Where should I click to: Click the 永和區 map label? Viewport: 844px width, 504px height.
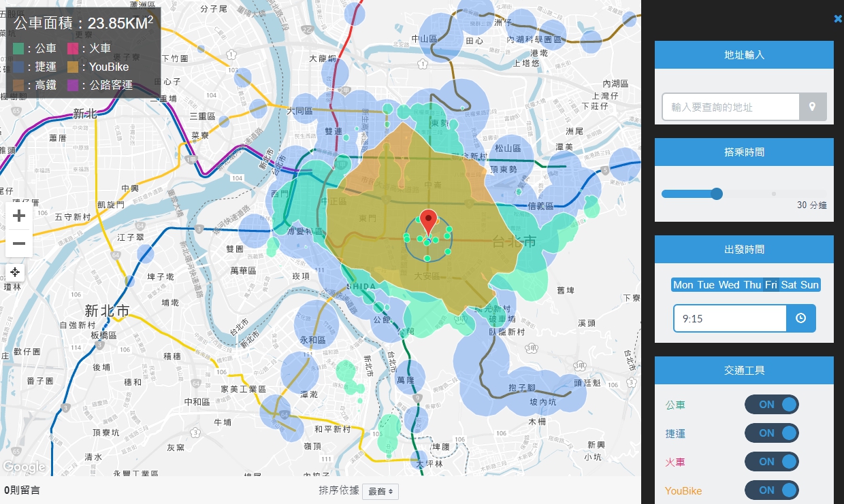tap(312, 339)
